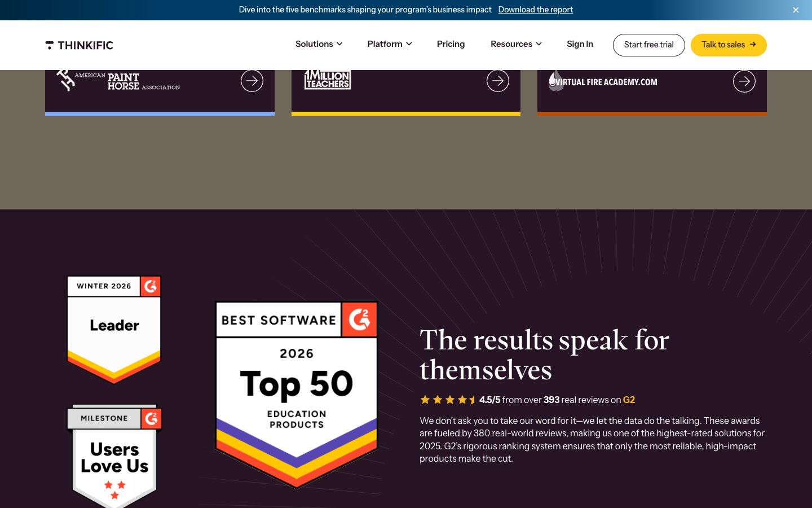Click the Virtual Fire Academy logo
The height and width of the screenshot is (508, 812).
[603, 82]
